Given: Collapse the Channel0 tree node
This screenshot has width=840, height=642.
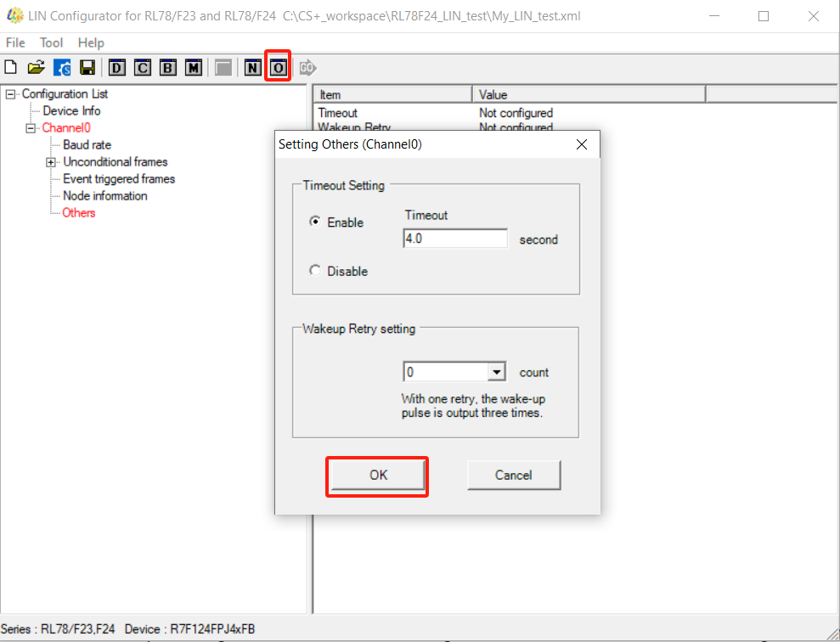Looking at the screenshot, I should point(31,128).
